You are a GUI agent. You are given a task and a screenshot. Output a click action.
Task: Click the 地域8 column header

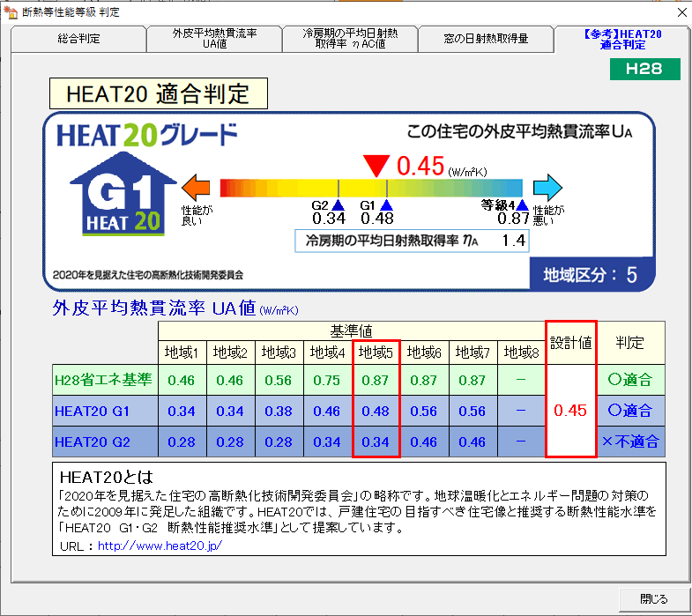521,353
